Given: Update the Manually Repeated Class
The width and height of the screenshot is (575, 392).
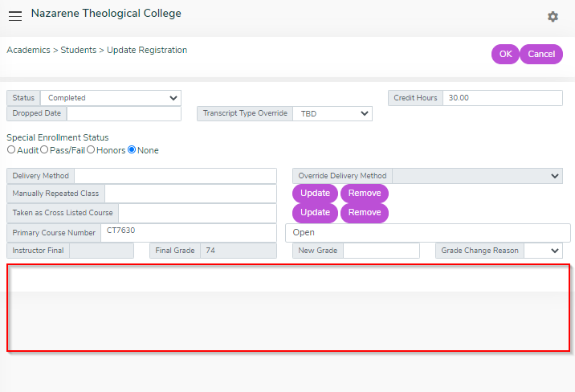Looking at the screenshot, I should coord(315,194).
